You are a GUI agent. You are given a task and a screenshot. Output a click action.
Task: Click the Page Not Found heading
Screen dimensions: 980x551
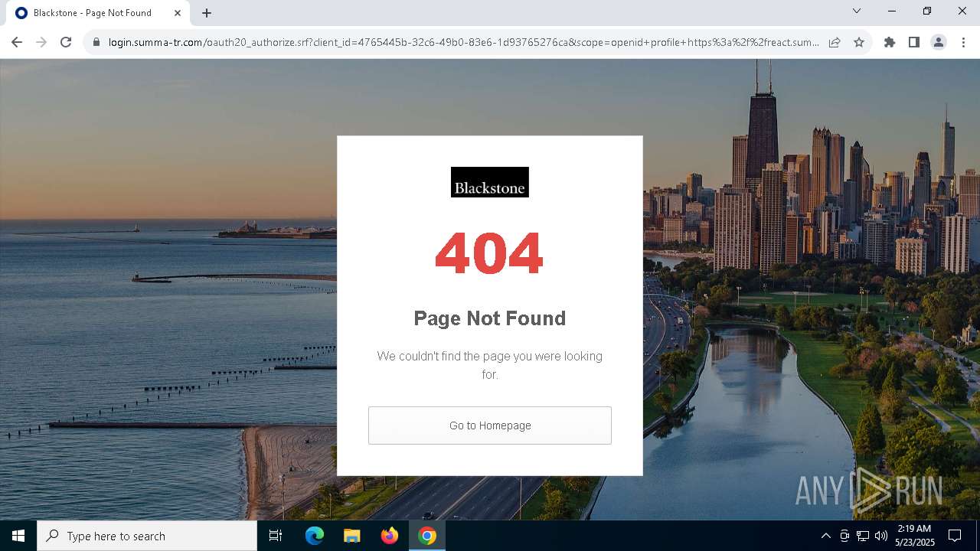490,318
